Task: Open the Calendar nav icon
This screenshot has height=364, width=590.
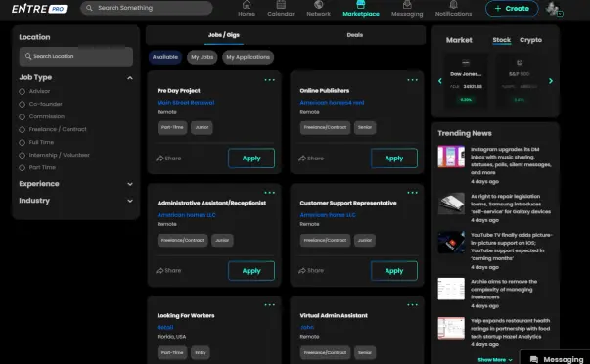Action: pyautogui.click(x=281, y=5)
